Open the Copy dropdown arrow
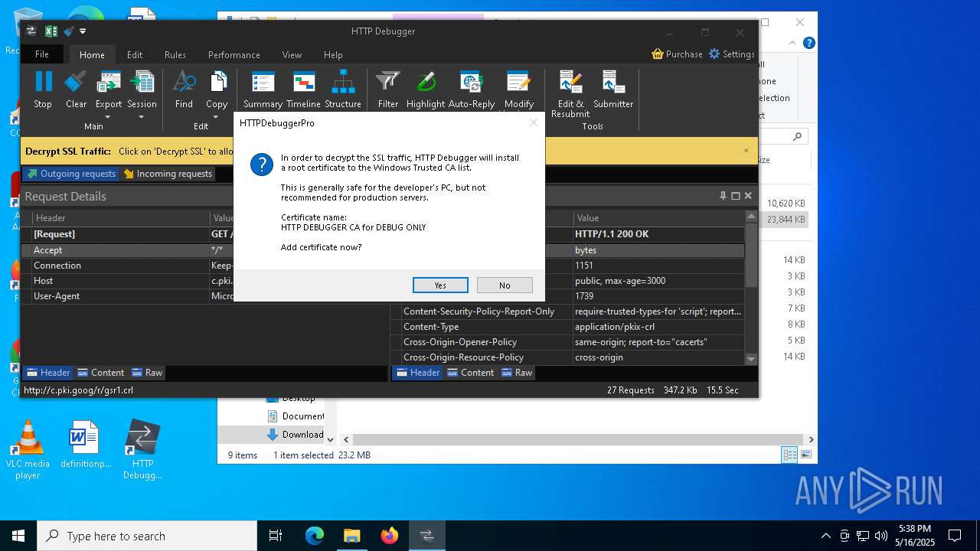The width and height of the screenshot is (980, 551). coord(217,117)
